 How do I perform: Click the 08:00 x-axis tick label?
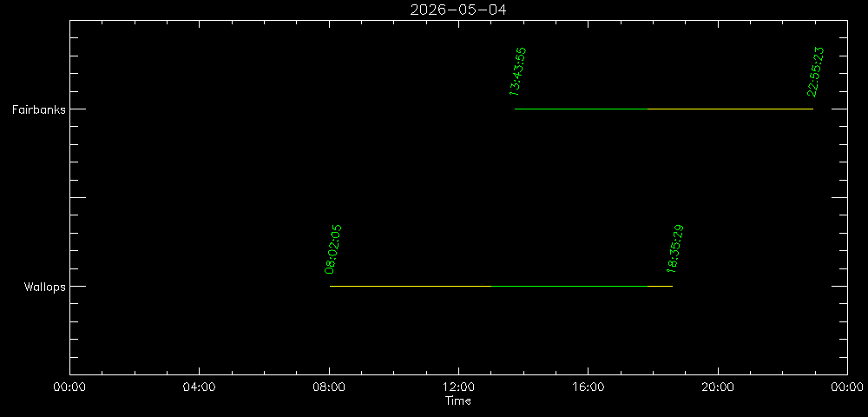(329, 388)
